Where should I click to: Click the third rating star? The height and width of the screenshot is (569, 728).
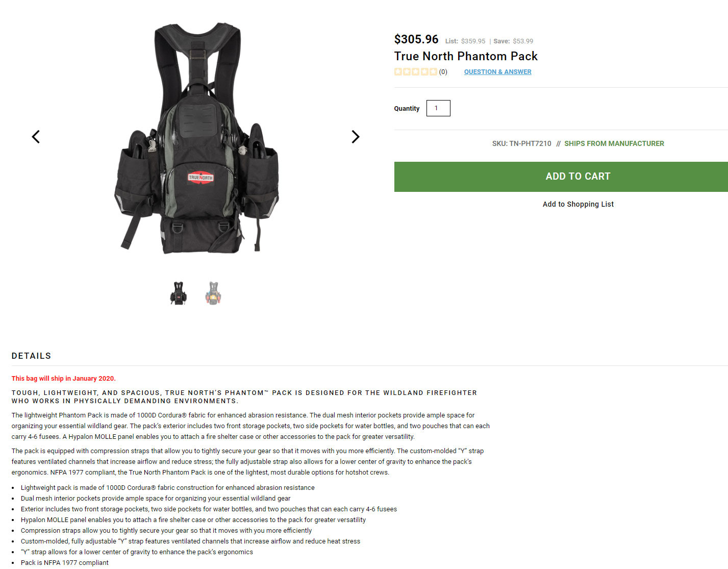coord(416,71)
